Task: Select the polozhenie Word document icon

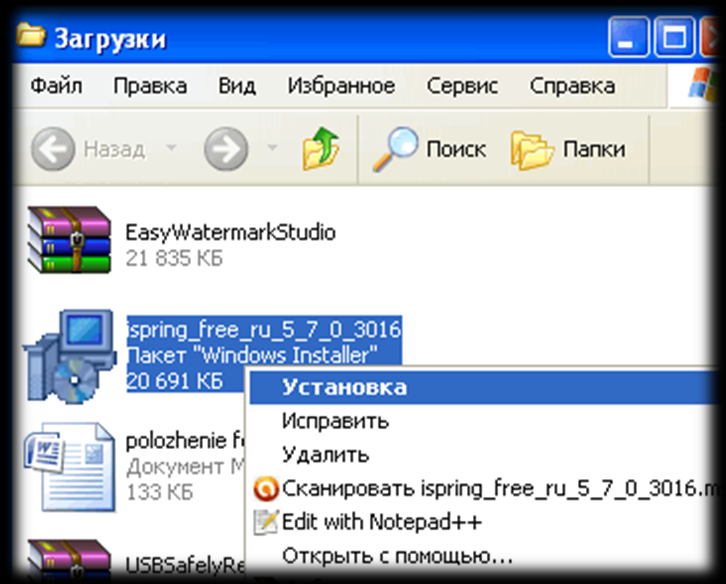Action: 69,467
